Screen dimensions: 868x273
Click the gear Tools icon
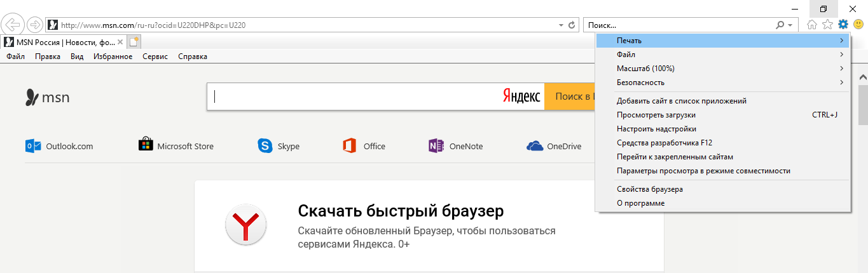843,25
